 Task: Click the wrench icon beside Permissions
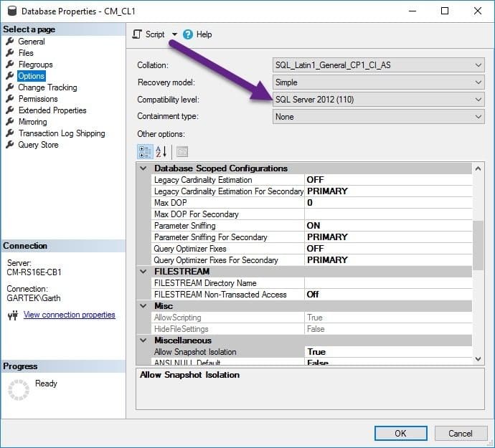pos(10,98)
